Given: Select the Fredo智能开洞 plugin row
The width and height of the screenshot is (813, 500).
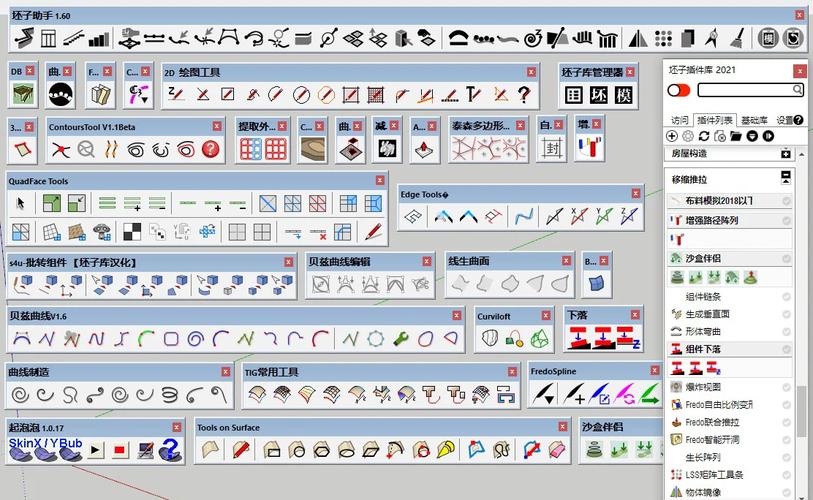Looking at the screenshot, I should [730, 440].
